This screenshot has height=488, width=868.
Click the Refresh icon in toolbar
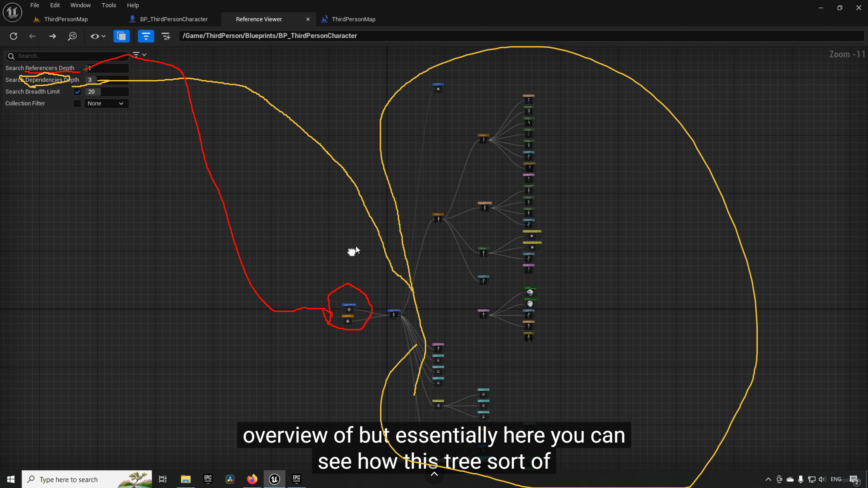coord(14,36)
